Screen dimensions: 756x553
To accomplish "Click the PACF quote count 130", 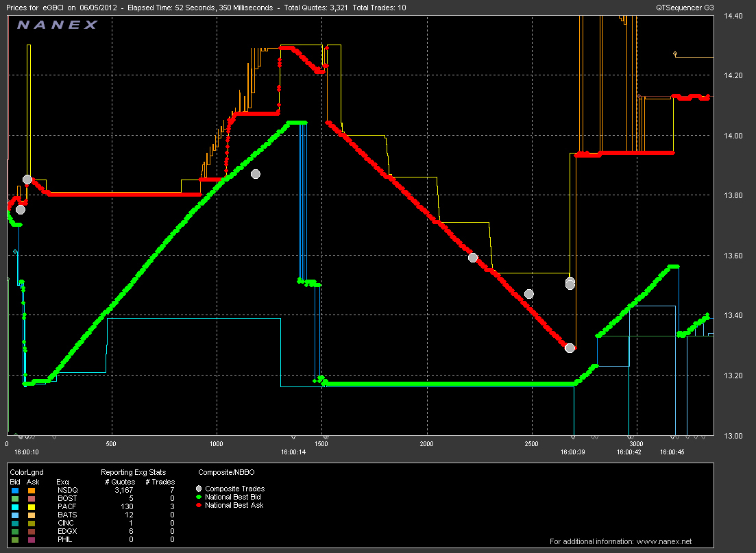I will (x=127, y=506).
